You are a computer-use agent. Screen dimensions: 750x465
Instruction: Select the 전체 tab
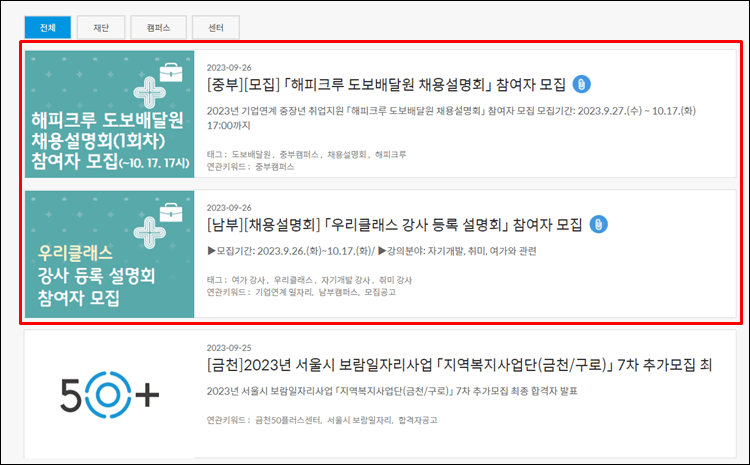click(48, 28)
